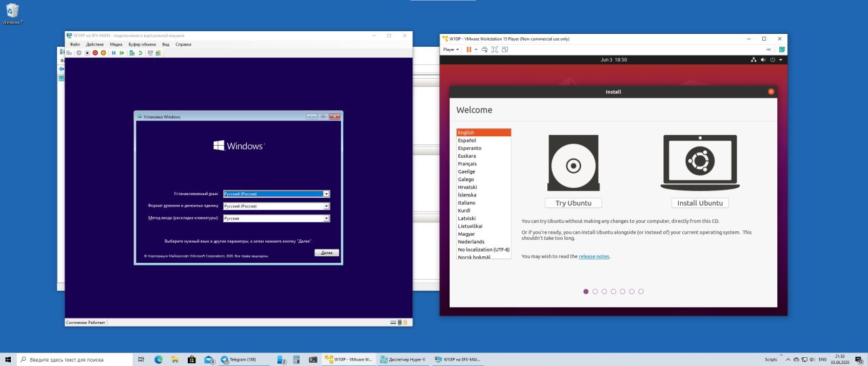Click the Revert icon in Hyper-V toolbar
This screenshot has height=366, width=868.
point(140,52)
